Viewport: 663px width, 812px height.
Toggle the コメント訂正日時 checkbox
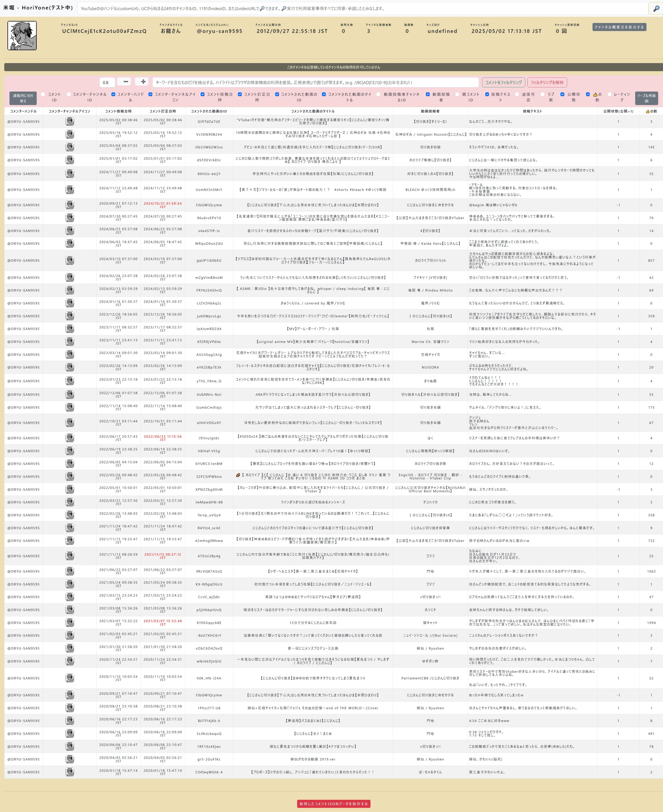pos(240,94)
